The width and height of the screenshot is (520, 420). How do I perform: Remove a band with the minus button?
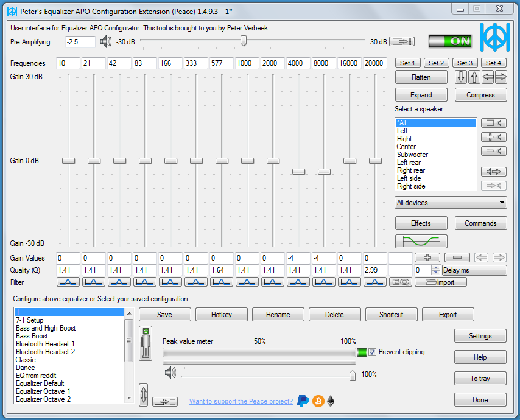[x=457, y=257]
